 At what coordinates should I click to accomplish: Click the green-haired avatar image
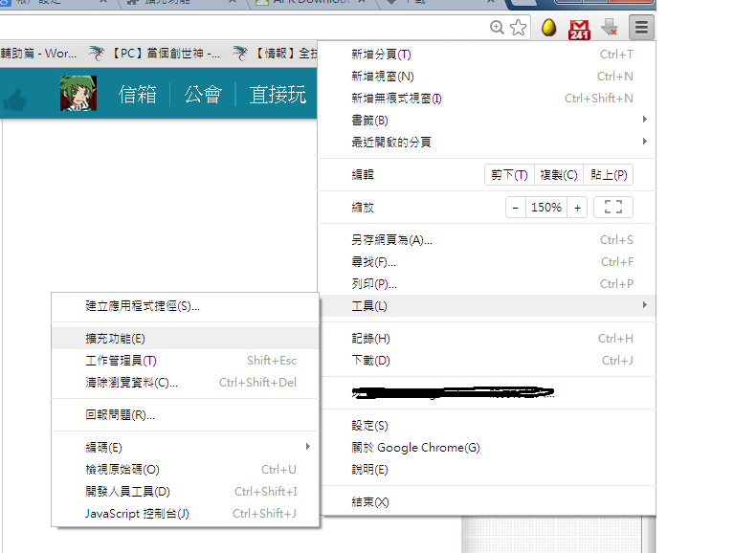click(78, 94)
